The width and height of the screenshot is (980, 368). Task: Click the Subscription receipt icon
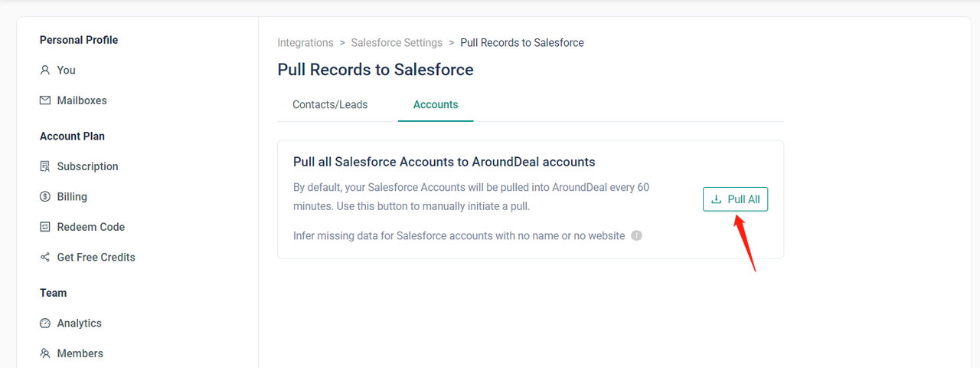pyautogui.click(x=45, y=166)
